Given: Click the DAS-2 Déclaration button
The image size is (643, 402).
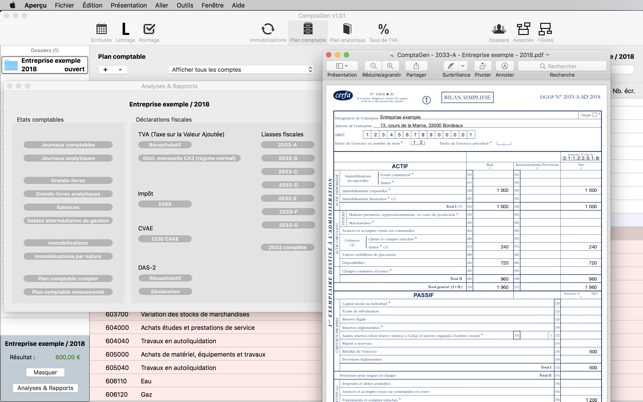Looking at the screenshot, I should pyautogui.click(x=165, y=292).
